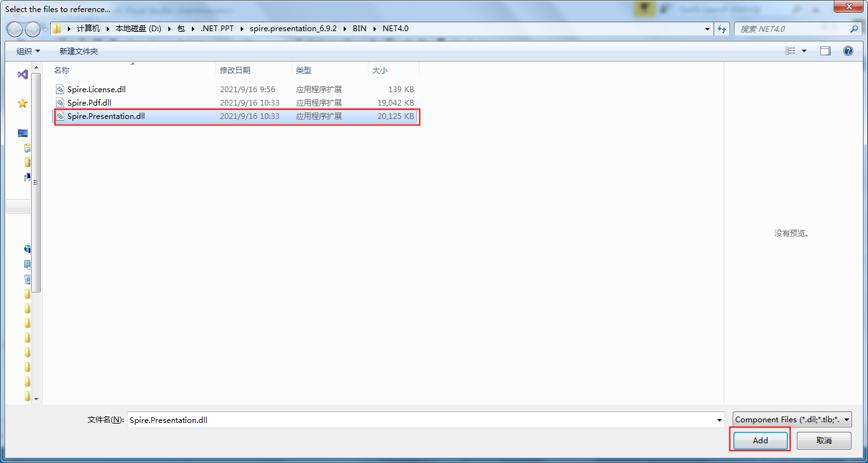Open view options dropdown arrow
The height and width of the screenshot is (463, 868).
(804, 51)
